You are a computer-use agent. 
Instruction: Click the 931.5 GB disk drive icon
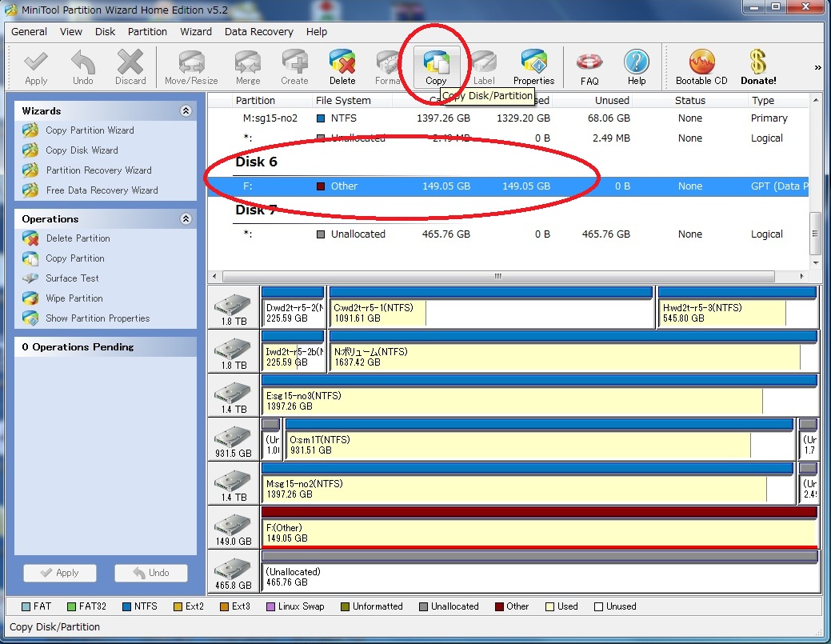coord(233,438)
